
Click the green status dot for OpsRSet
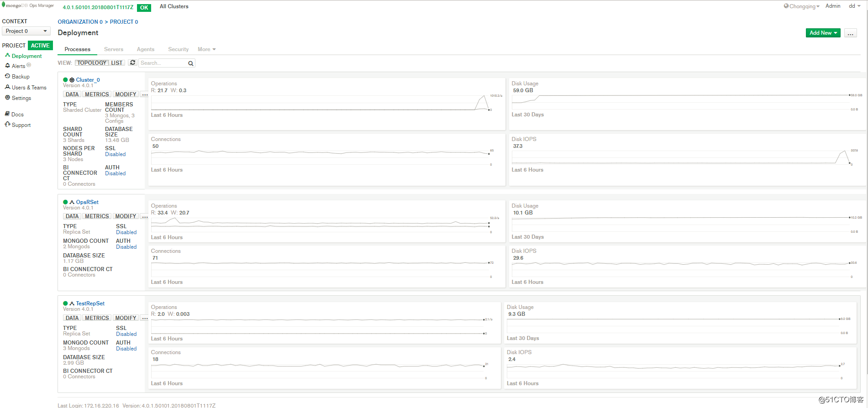coord(65,202)
